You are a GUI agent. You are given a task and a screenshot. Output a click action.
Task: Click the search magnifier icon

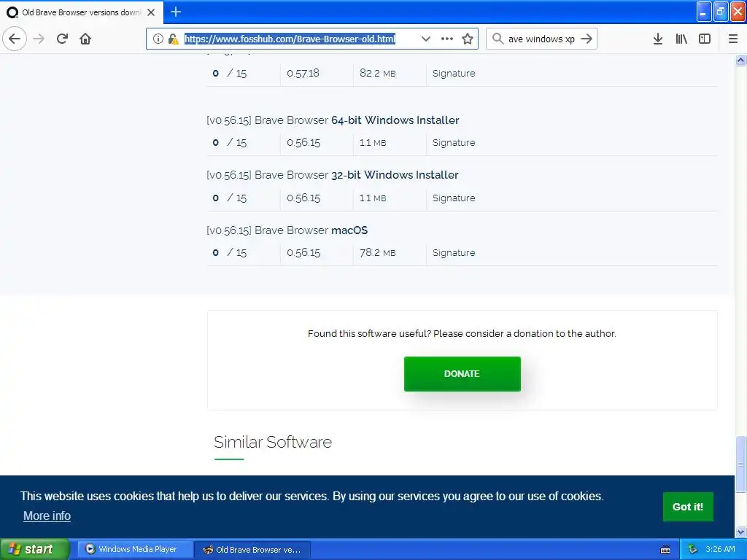point(498,39)
